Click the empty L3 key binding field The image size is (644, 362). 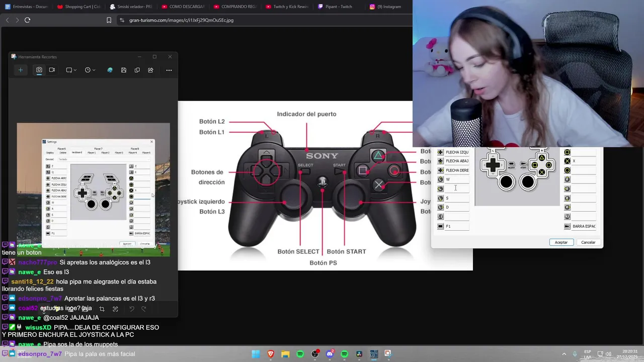457,217
